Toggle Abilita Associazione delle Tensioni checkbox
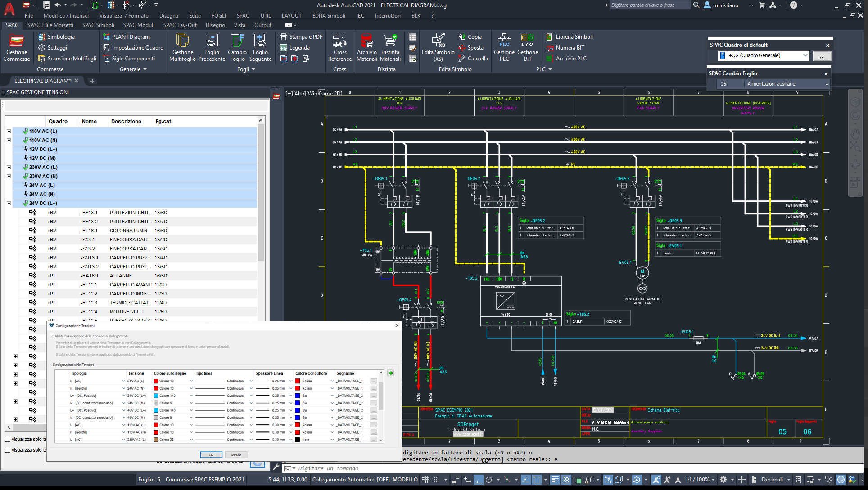This screenshot has width=868, height=490. [x=53, y=336]
